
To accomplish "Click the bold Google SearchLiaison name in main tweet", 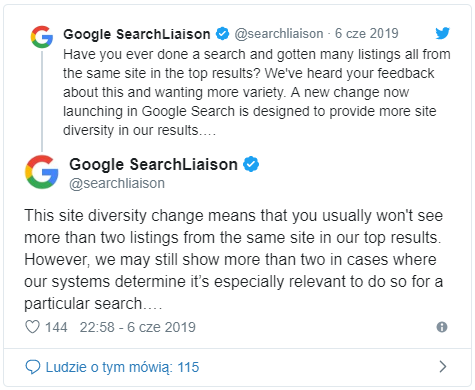I will pos(153,164).
